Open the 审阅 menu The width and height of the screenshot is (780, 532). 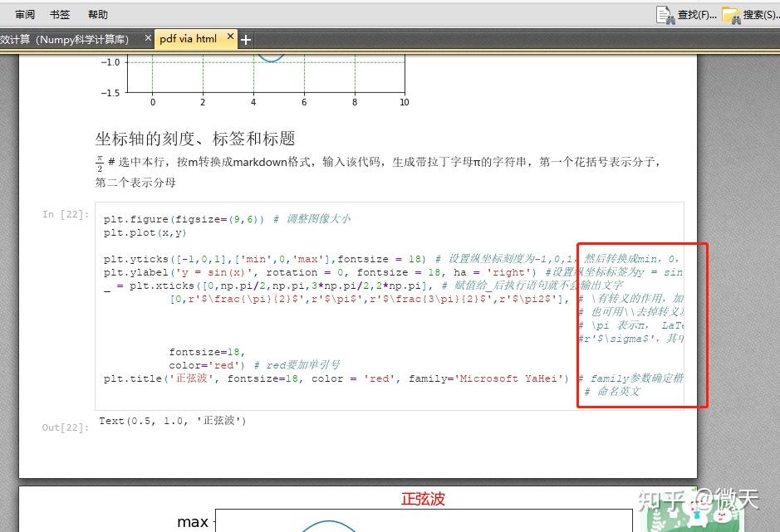23,13
